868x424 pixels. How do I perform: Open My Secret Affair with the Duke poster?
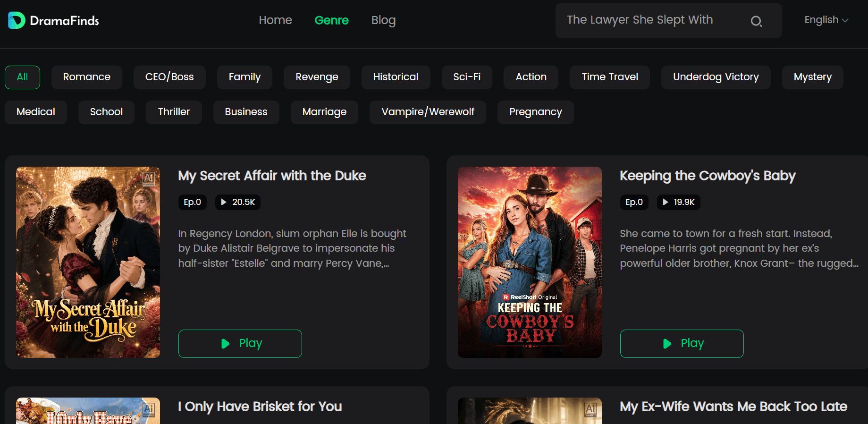coord(88,262)
